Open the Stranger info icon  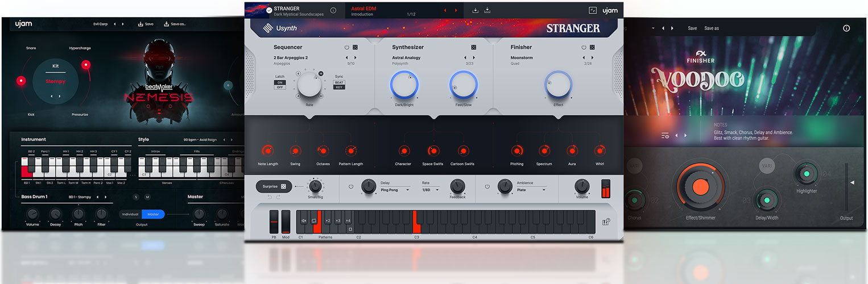[333, 10]
